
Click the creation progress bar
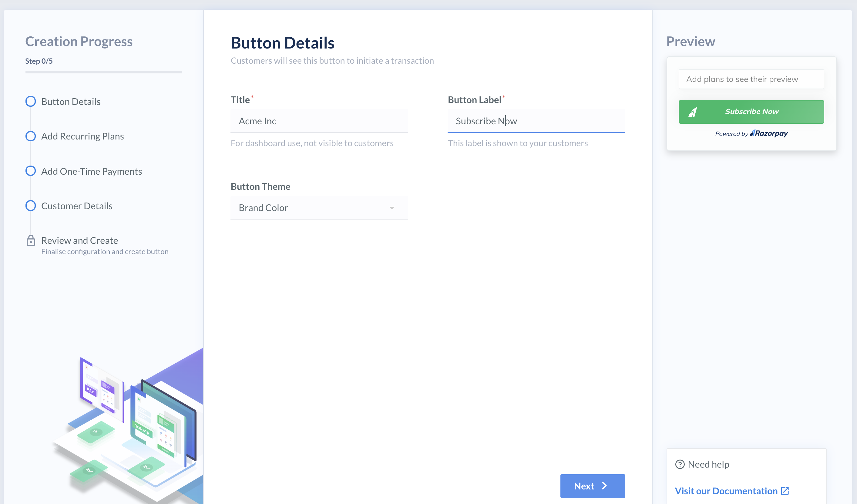point(103,72)
